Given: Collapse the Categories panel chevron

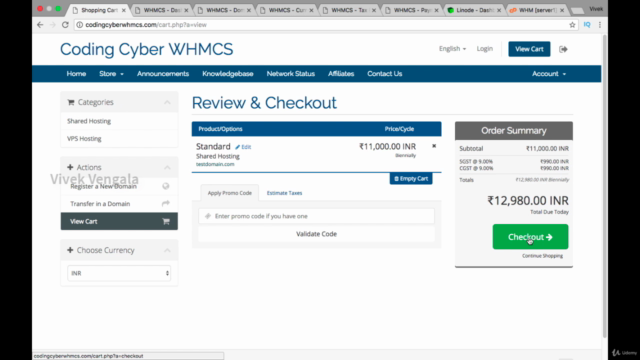Looking at the screenshot, I should click(x=167, y=102).
